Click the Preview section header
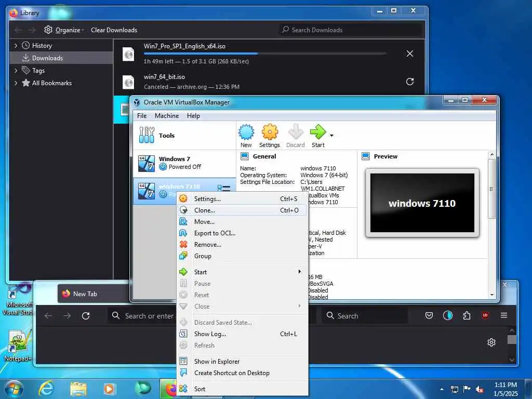The width and height of the screenshot is (532, 399). click(385, 156)
